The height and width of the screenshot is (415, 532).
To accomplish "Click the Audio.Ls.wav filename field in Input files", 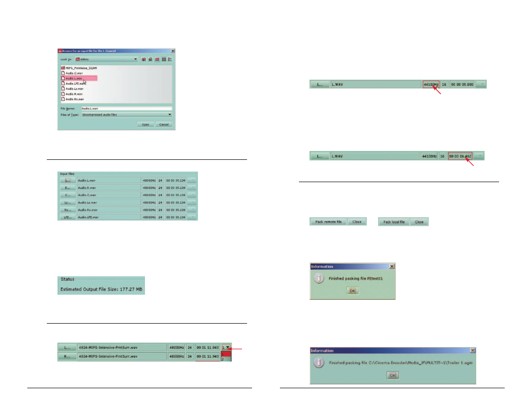I will point(109,203).
